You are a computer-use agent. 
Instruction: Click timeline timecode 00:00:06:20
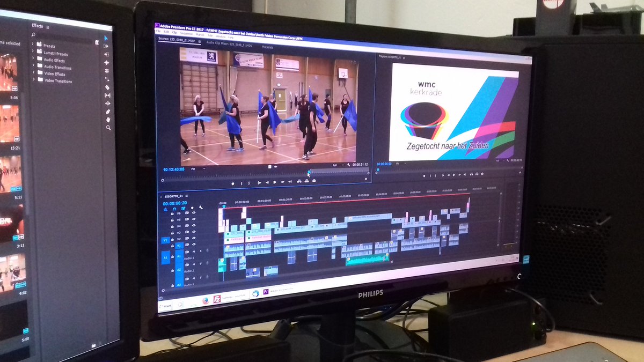(175, 203)
